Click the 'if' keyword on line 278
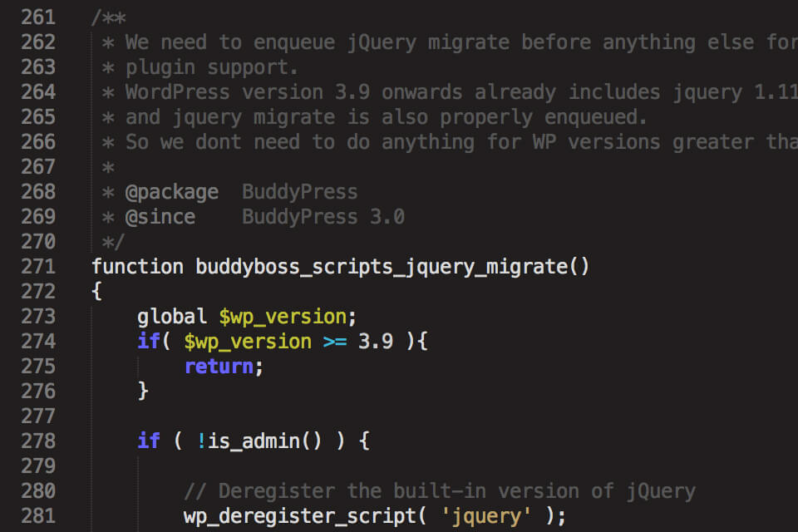Viewport: 798px width, 532px height. (x=149, y=441)
